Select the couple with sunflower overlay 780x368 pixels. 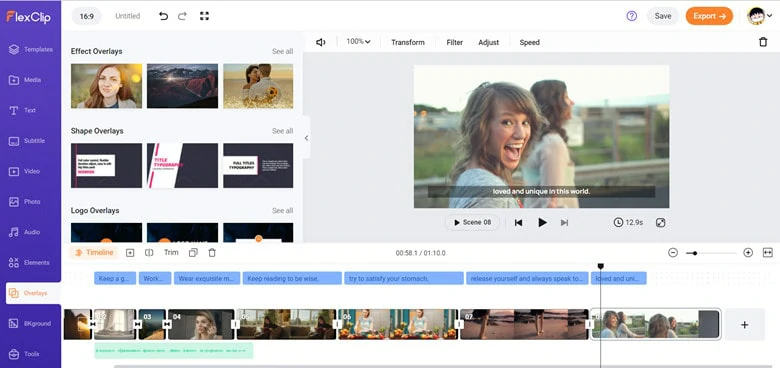point(258,86)
